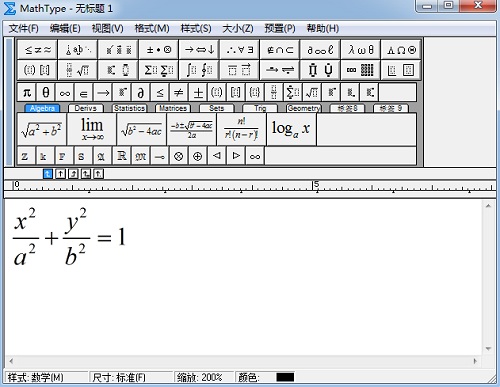Switch to the Derivs tab

click(85, 108)
